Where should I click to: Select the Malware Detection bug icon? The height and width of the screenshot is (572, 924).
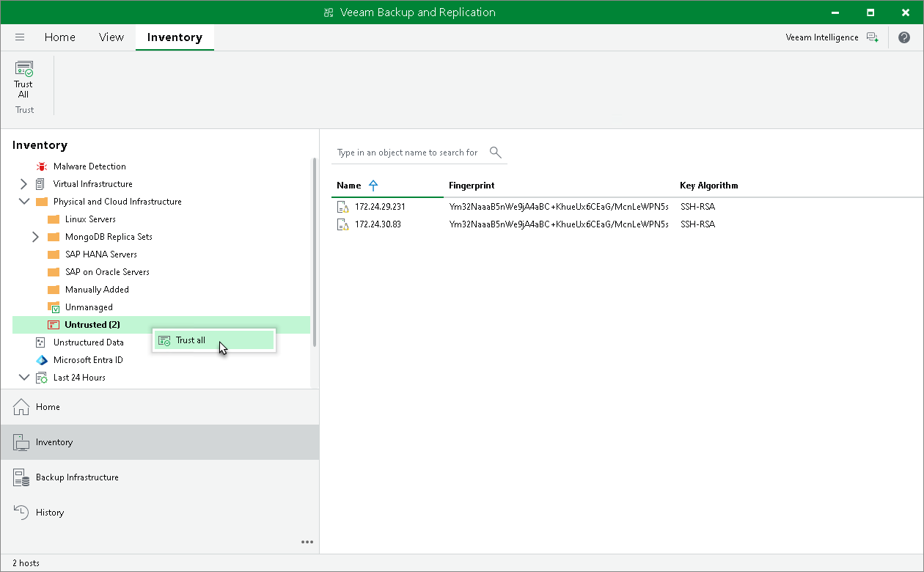point(41,166)
